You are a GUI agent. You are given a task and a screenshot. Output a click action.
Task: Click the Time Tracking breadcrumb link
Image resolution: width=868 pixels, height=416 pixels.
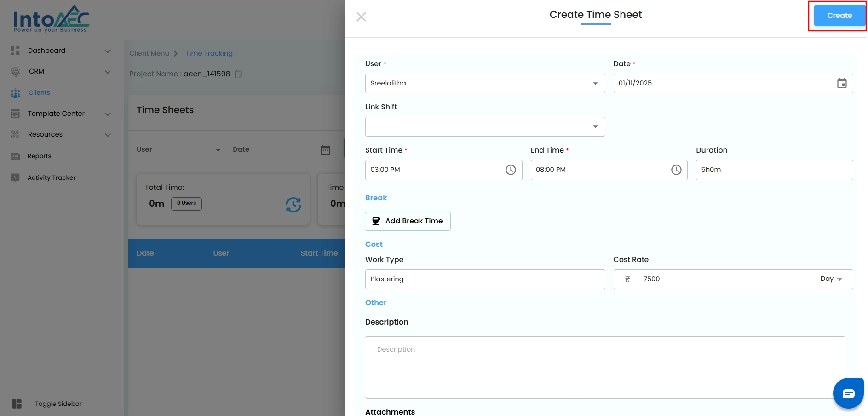pyautogui.click(x=209, y=53)
